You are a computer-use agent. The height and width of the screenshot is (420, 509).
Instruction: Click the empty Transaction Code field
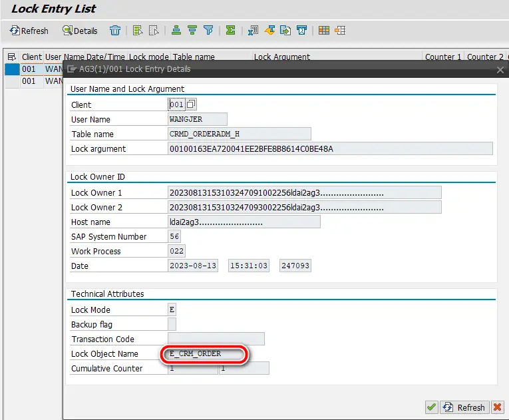click(x=216, y=339)
